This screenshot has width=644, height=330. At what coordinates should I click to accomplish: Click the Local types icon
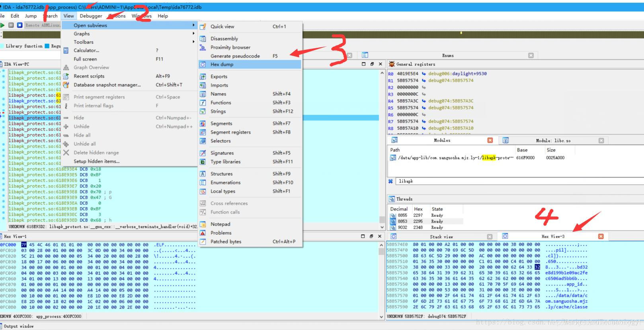click(x=203, y=191)
